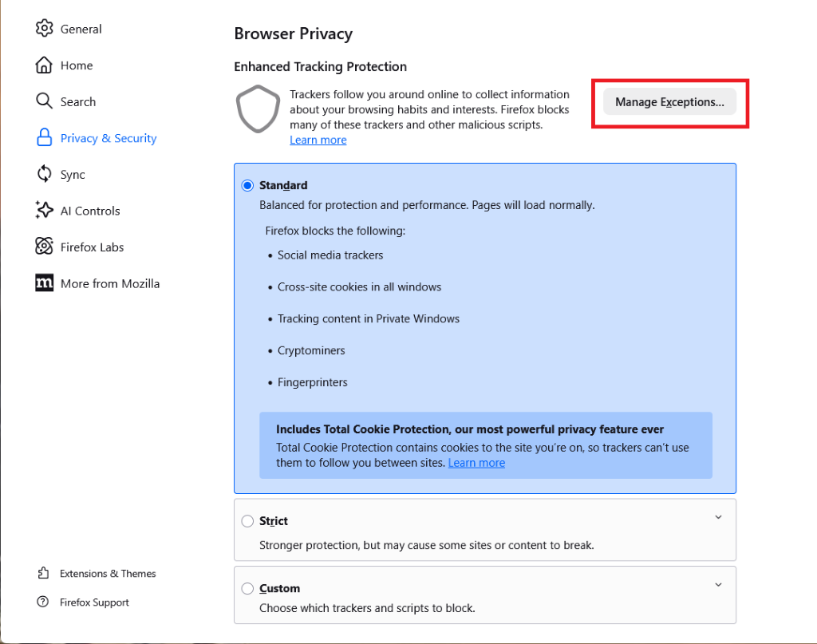Click the More from Mozilla logo icon

click(45, 283)
